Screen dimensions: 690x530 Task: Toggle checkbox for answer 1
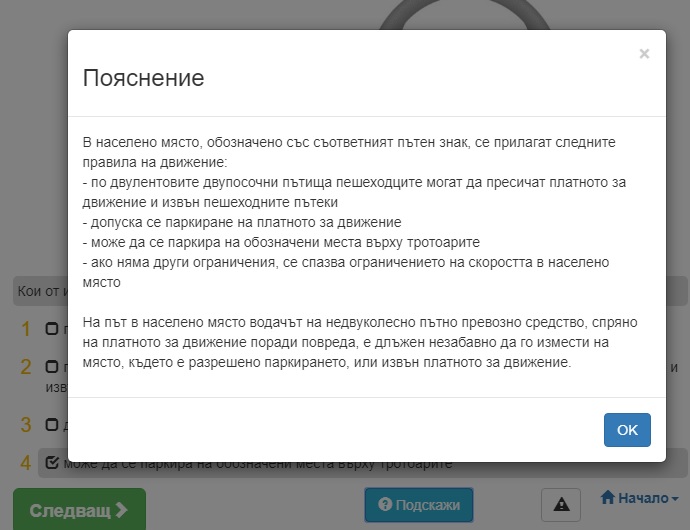tap(52, 328)
